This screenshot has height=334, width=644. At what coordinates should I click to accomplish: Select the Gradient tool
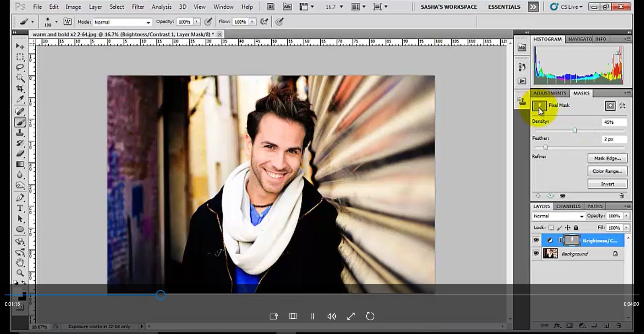(20, 164)
